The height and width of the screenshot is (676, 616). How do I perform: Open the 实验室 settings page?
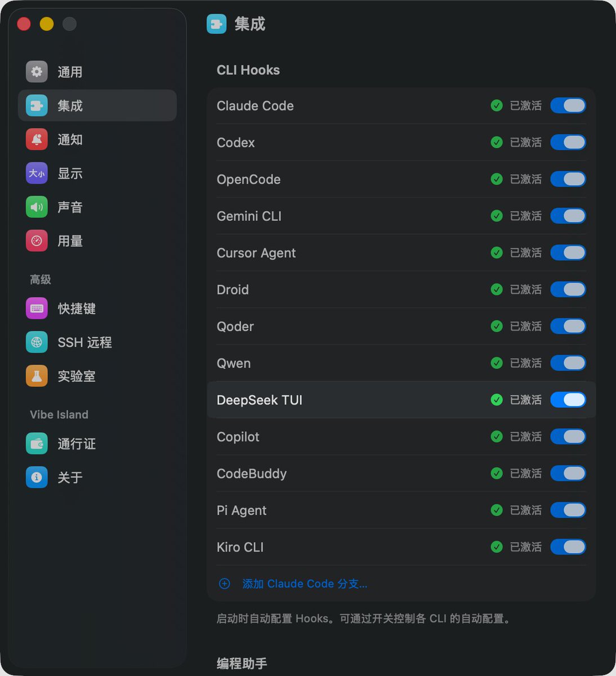click(x=97, y=376)
